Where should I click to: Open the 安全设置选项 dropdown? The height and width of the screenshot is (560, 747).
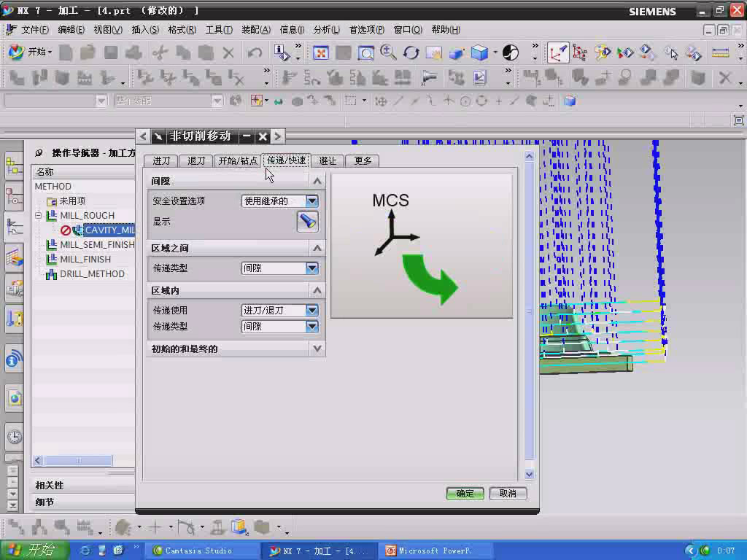point(279,201)
